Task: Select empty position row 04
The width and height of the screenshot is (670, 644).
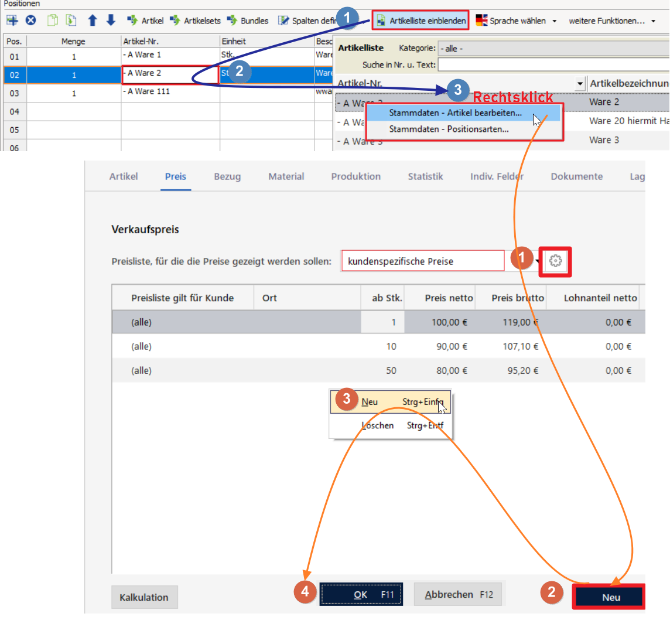Action: tap(167, 111)
